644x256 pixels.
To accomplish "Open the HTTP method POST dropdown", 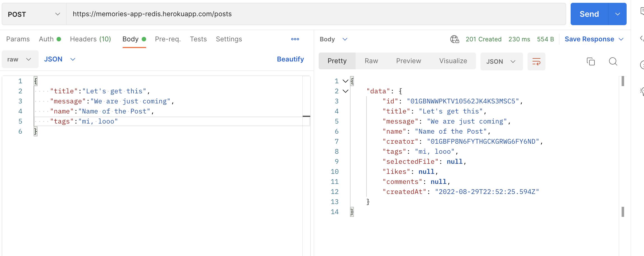I will pos(34,14).
